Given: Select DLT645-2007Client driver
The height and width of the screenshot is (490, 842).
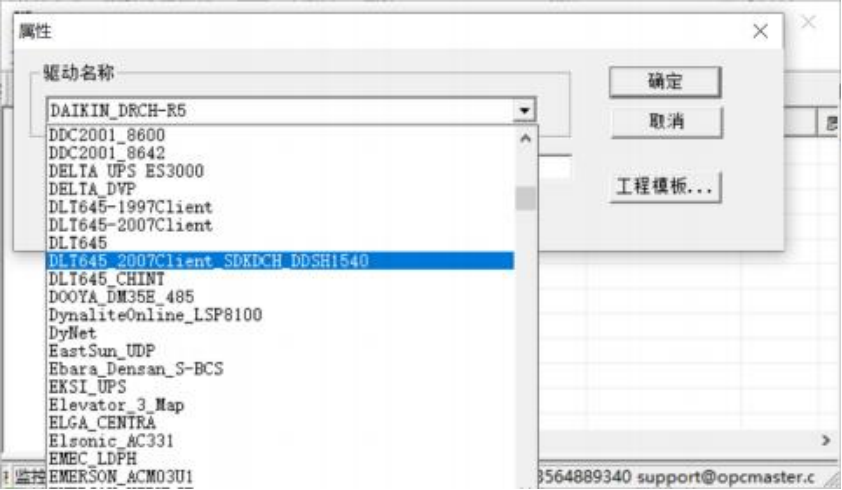Looking at the screenshot, I should 280,225.
